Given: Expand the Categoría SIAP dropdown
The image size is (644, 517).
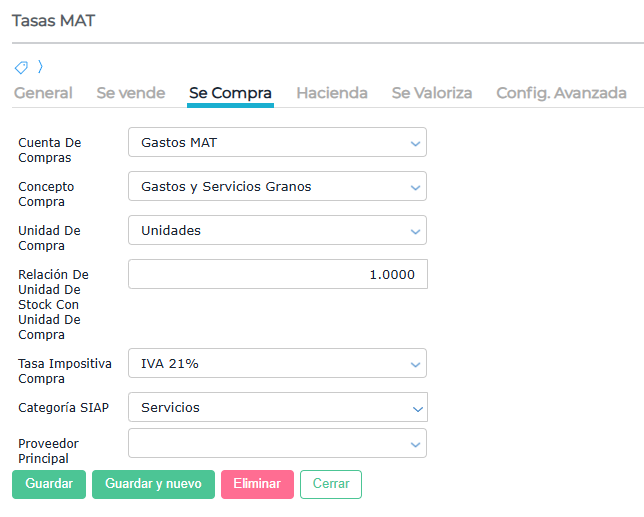Looking at the screenshot, I should point(277,408).
